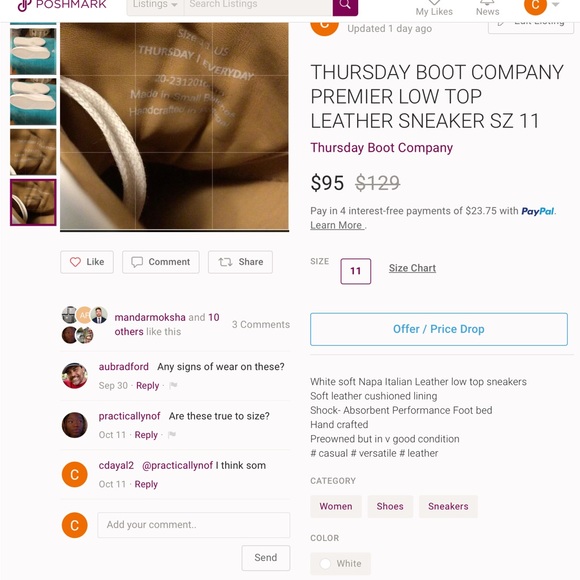The image size is (580, 580).
Task: Flag aubradford's comment
Action: tap(173, 385)
